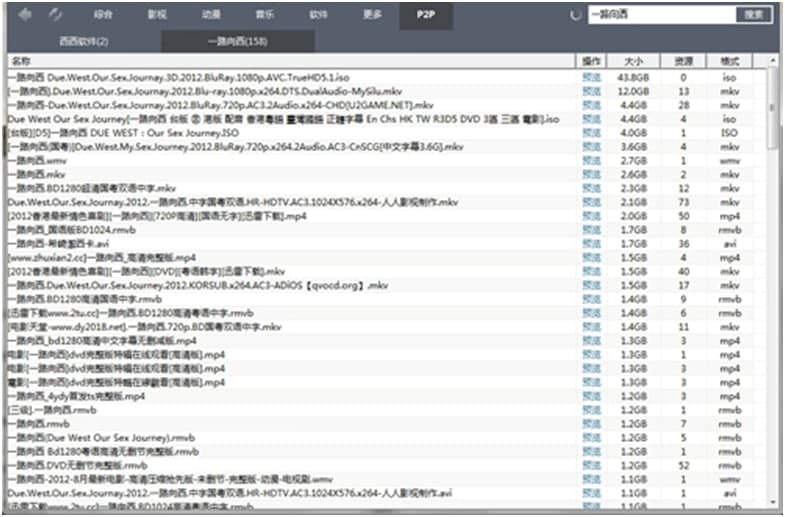Click the action link for the 1.7GB avi file

tap(591, 244)
